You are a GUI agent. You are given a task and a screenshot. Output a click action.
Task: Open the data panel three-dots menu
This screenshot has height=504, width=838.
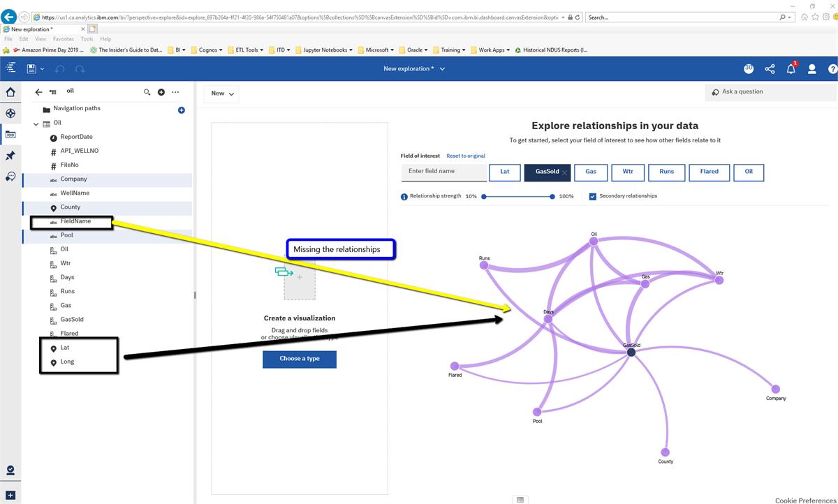(175, 92)
